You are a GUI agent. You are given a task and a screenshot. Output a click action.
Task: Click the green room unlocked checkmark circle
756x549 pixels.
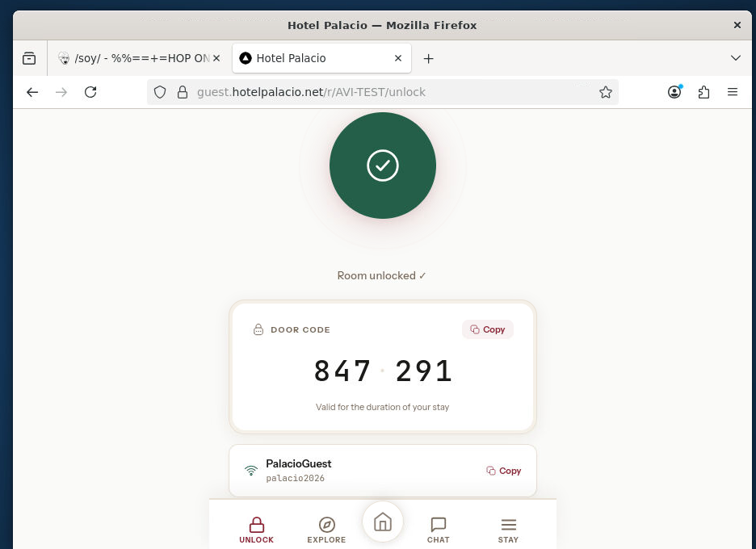coord(382,166)
